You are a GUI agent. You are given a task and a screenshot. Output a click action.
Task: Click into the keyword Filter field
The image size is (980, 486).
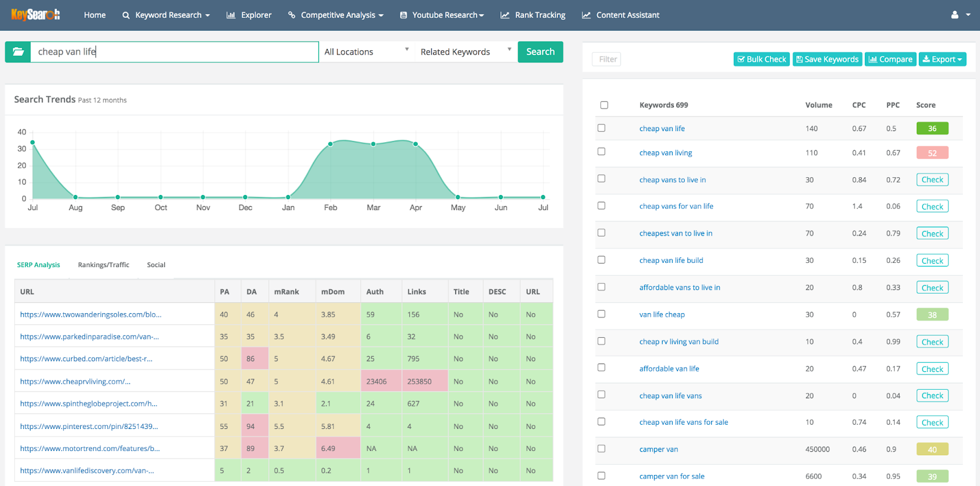coord(607,59)
